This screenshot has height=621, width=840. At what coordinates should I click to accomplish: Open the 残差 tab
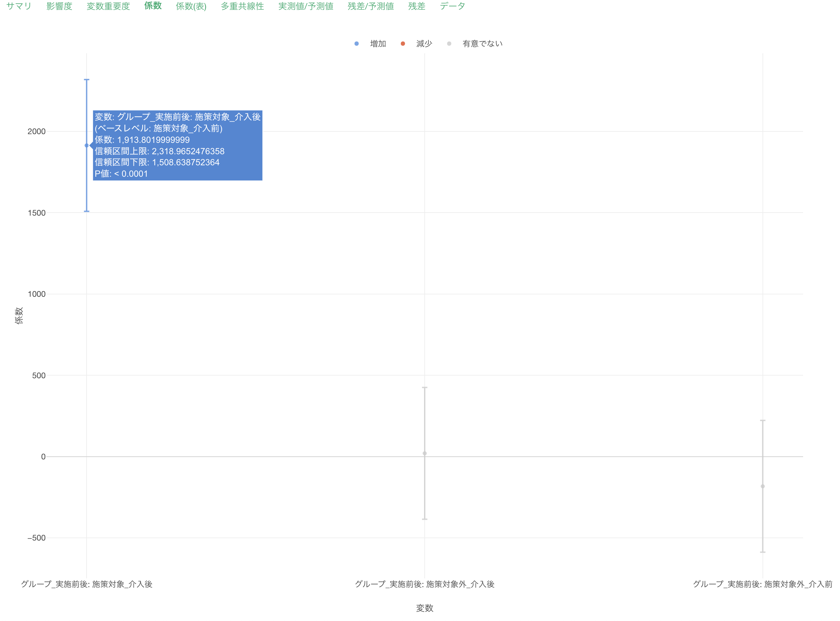[x=417, y=6]
